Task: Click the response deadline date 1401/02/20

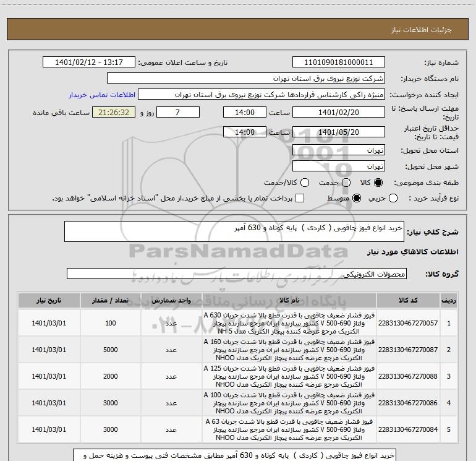Action: click(x=339, y=112)
